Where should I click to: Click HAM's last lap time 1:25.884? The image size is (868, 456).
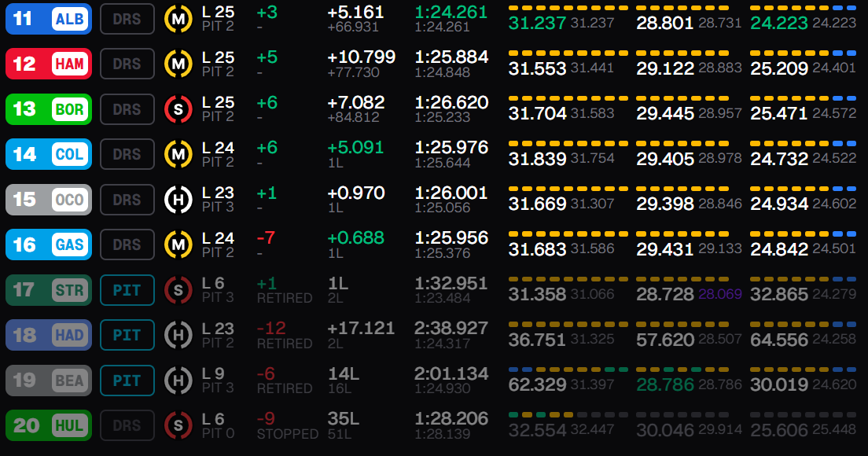451,57
